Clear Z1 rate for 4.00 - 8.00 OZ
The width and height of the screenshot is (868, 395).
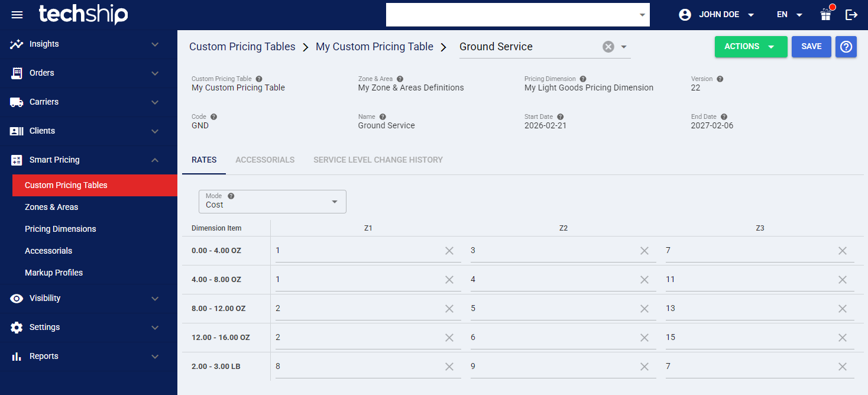(x=449, y=280)
